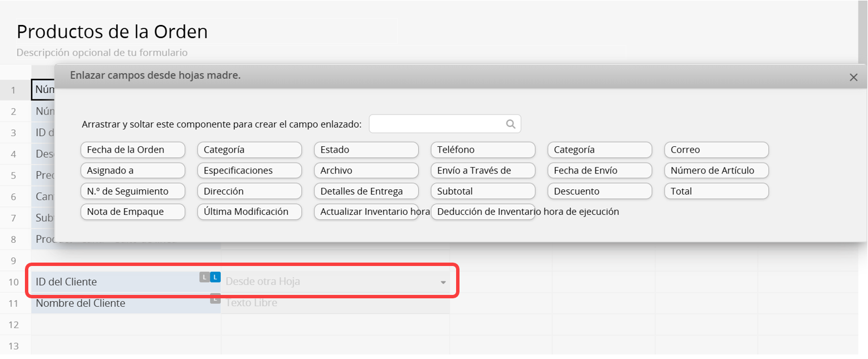Viewport: 868px width, 359px height.
Task: Select the N.º de Seguimiento chip
Action: [x=133, y=191]
